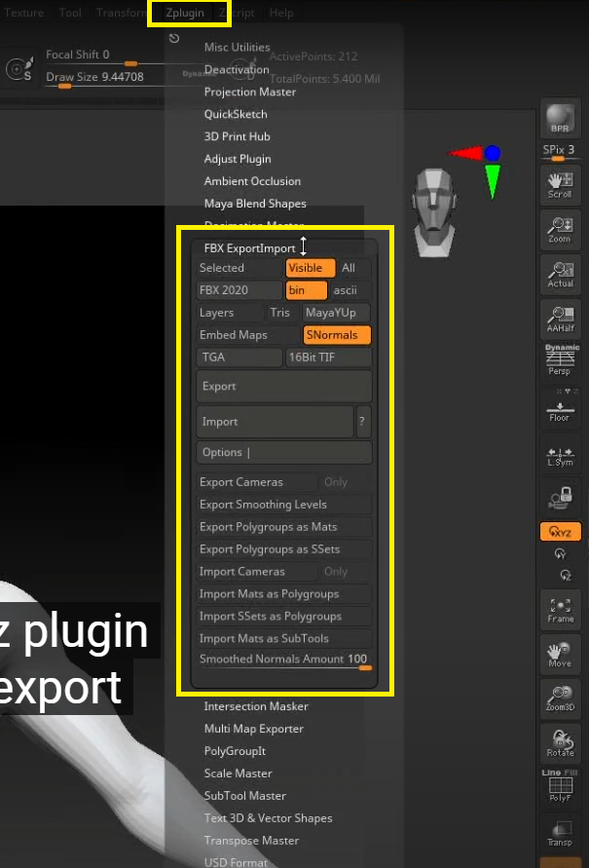Enable bin FBX format
589x868 pixels.
307,290
